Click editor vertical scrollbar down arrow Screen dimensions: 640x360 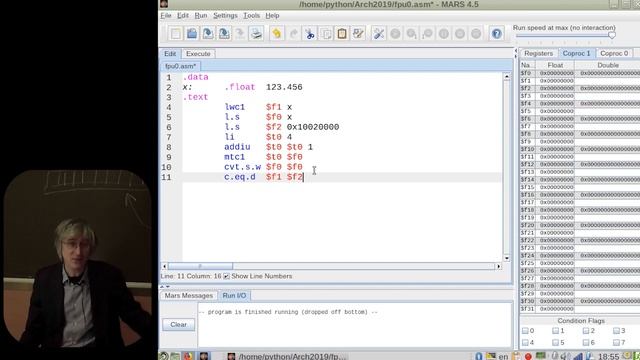507,258
